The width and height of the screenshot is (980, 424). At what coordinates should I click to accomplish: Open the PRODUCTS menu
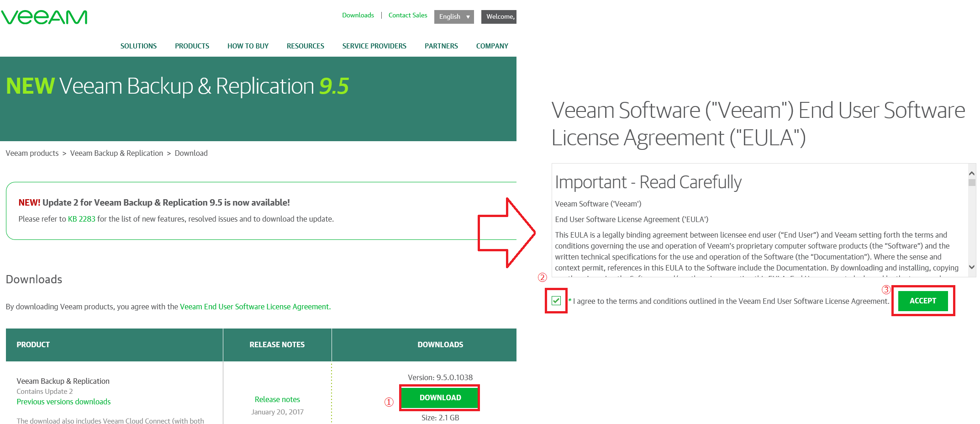(192, 46)
